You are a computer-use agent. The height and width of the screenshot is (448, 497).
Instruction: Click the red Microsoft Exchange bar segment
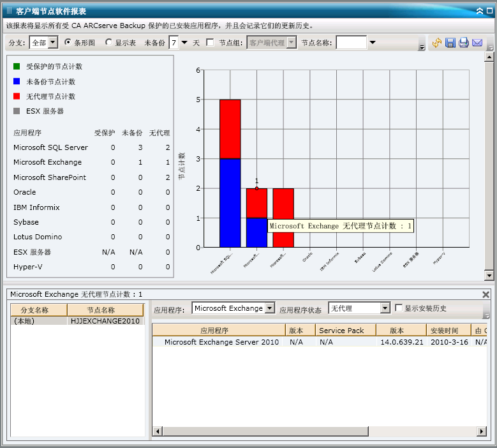coord(256,203)
